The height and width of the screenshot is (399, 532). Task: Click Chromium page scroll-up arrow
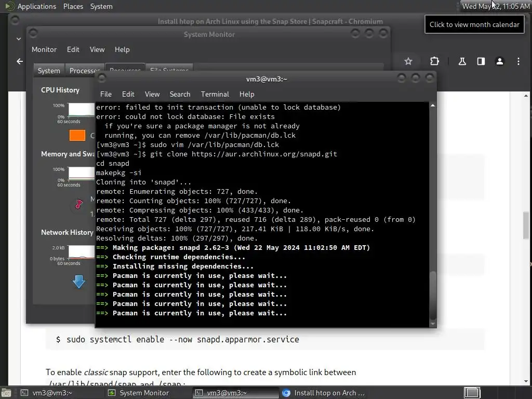coord(526,96)
